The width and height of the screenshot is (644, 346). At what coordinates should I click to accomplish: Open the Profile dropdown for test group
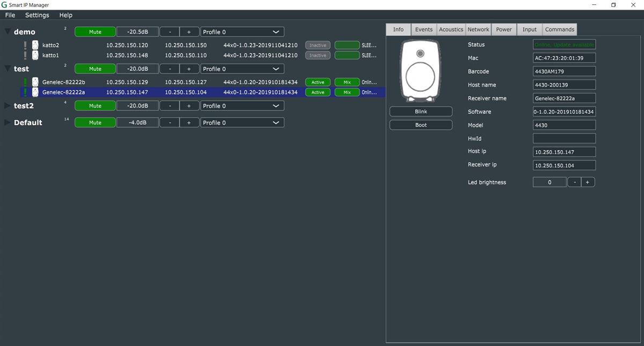242,69
